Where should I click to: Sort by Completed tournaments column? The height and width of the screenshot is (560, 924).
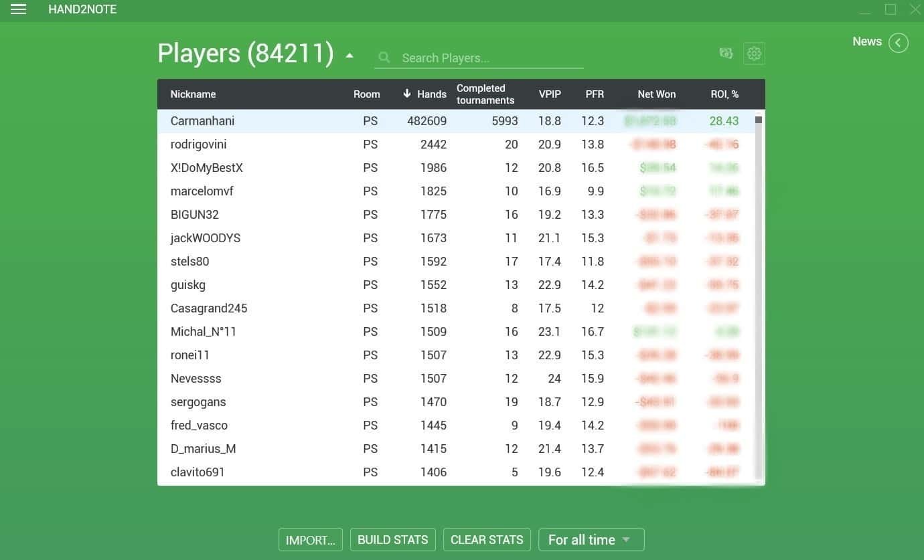tap(485, 94)
